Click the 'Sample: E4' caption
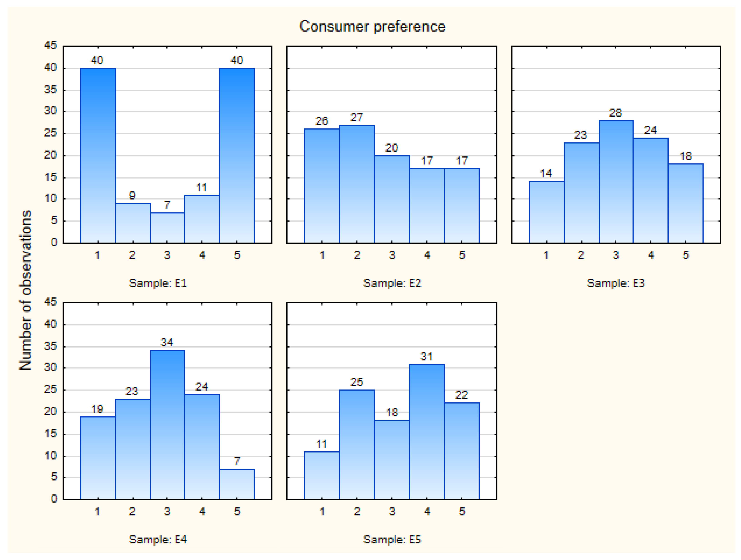Viewport: 741px width, 560px height. coord(158,540)
